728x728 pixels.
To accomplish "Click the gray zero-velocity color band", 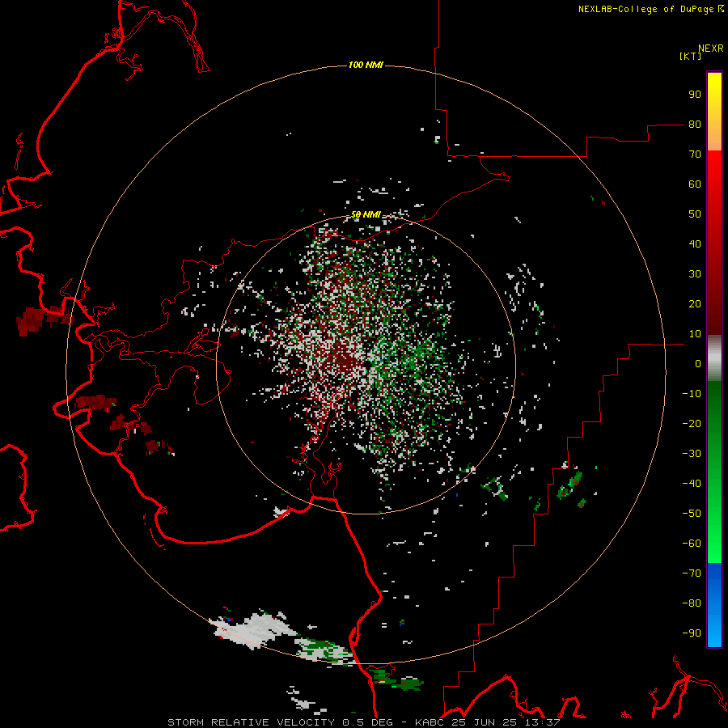I will pyautogui.click(x=714, y=358).
